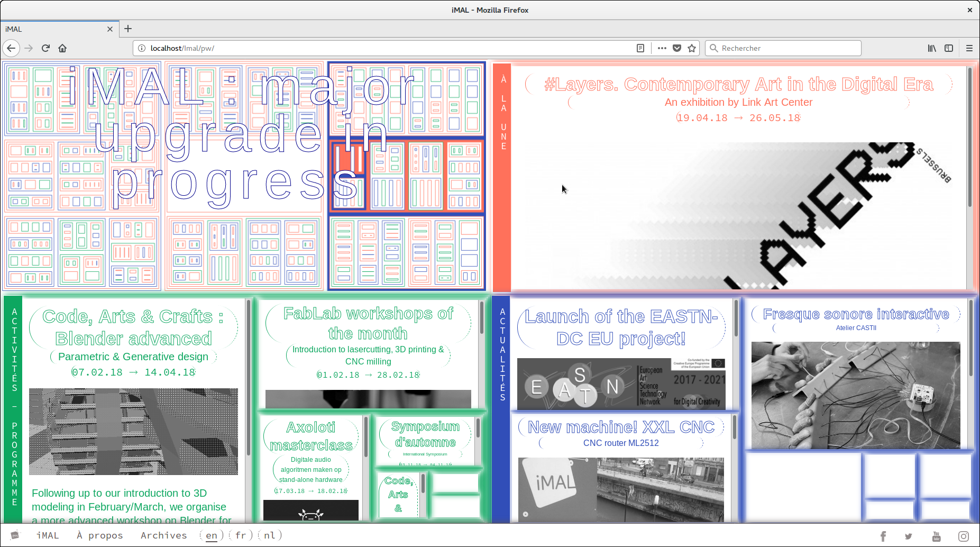This screenshot has height=547, width=980.
Task: Save page to Pocket
Action: click(676, 48)
